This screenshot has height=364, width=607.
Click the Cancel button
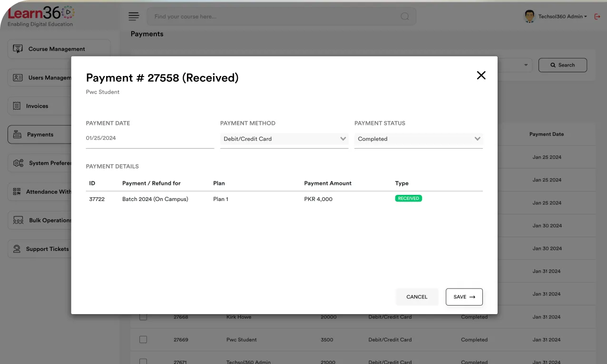tap(417, 297)
